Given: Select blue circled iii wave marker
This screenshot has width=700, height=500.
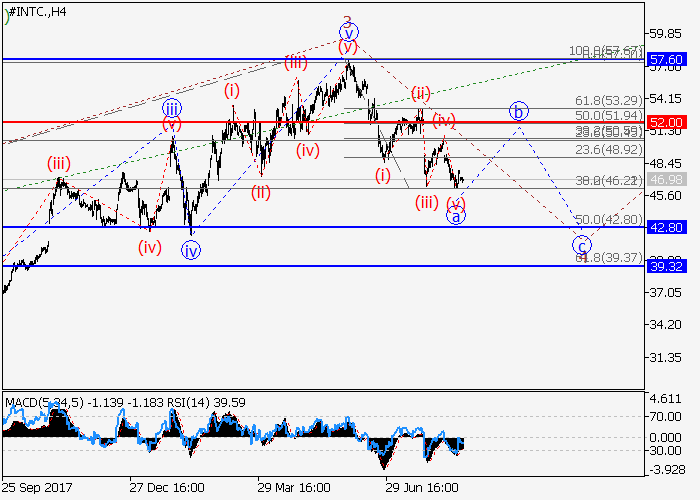Looking at the screenshot, I should (173, 107).
